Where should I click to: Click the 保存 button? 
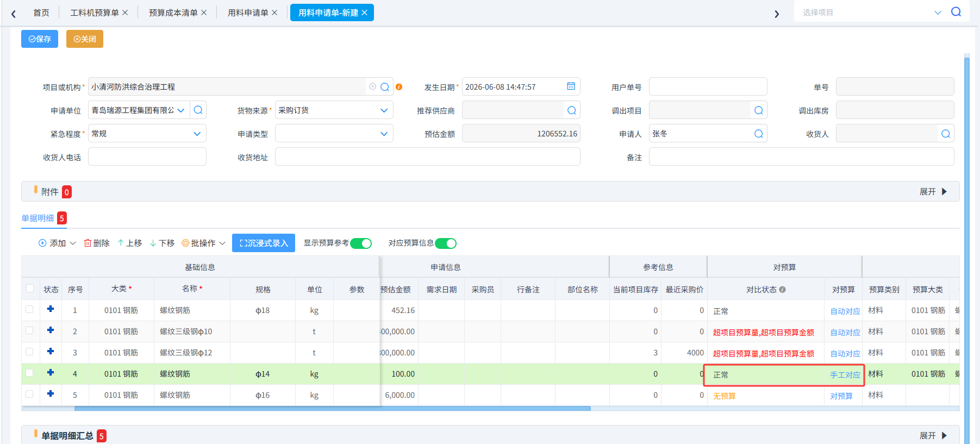click(40, 39)
